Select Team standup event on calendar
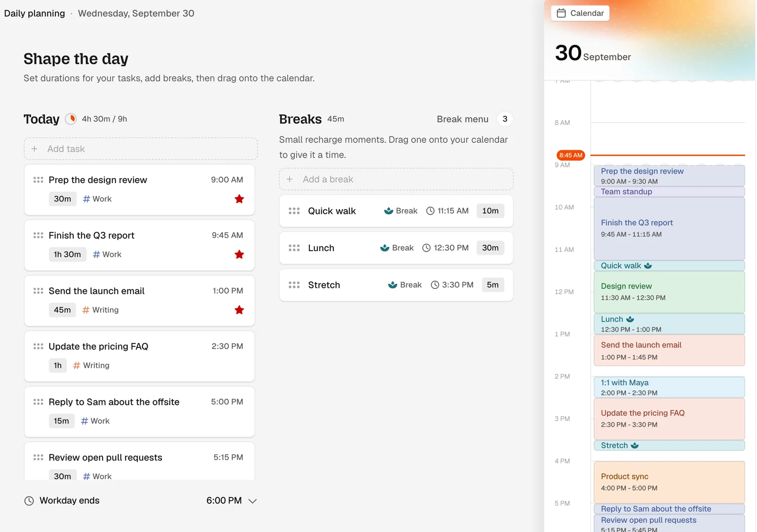Viewport: 757px width, 532px height. point(669,192)
